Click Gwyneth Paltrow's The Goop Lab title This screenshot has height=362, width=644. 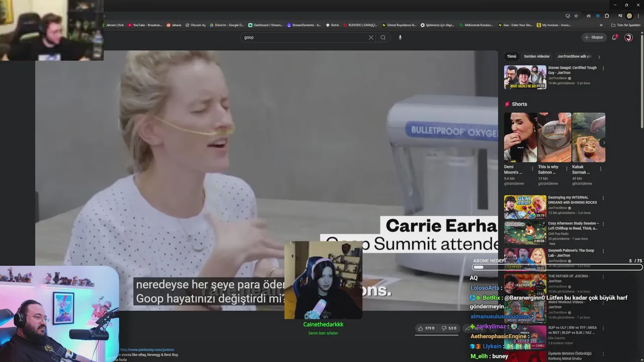point(571,253)
